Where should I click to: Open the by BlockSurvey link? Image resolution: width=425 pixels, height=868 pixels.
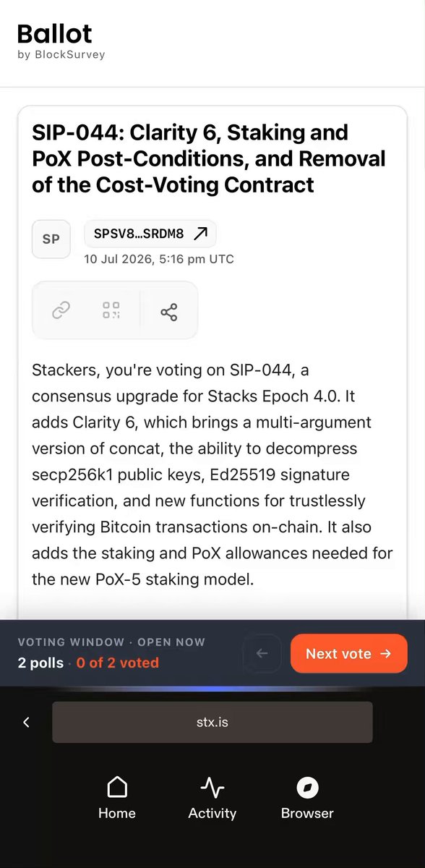click(61, 54)
